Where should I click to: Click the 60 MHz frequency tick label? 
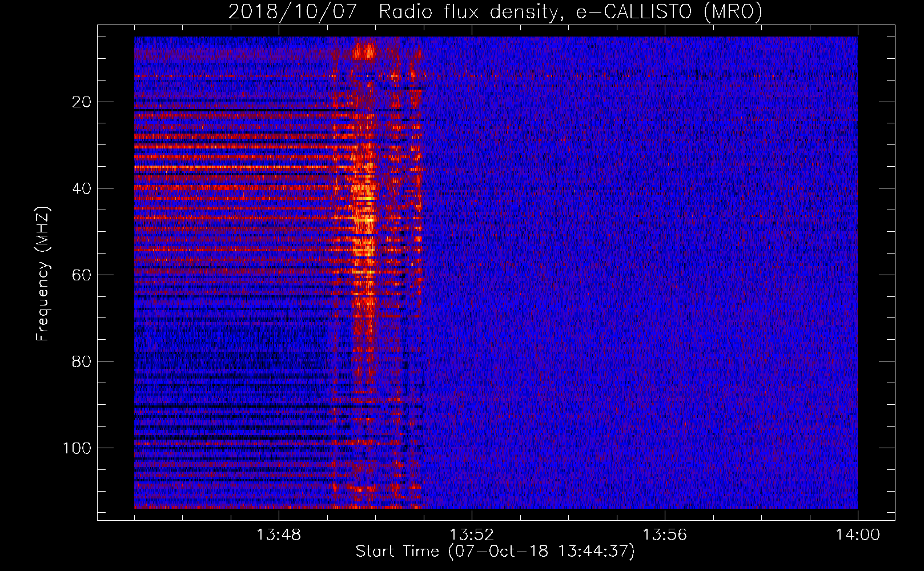(82, 275)
